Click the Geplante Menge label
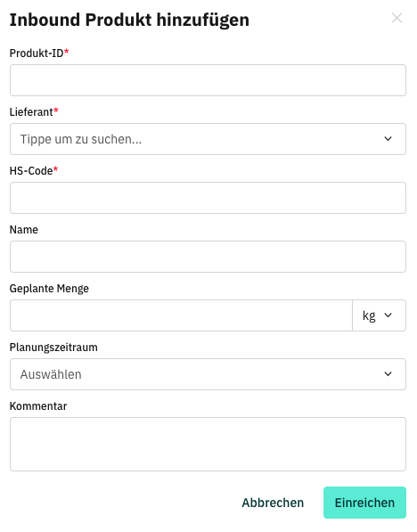 coord(49,289)
